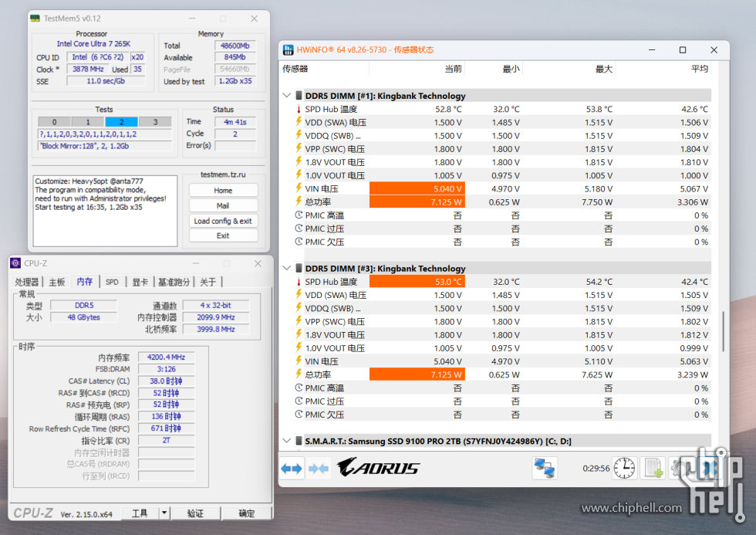Click memory chip icon of DDR5 DIMM [#3] group
Image resolution: width=756 pixels, height=535 pixels.
pyautogui.click(x=299, y=268)
